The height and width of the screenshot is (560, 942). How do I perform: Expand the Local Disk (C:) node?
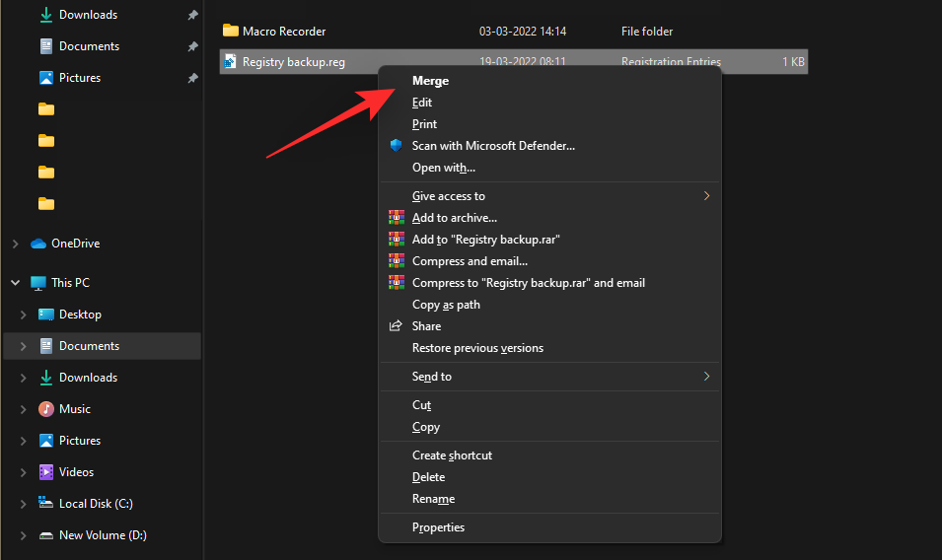pos(23,504)
